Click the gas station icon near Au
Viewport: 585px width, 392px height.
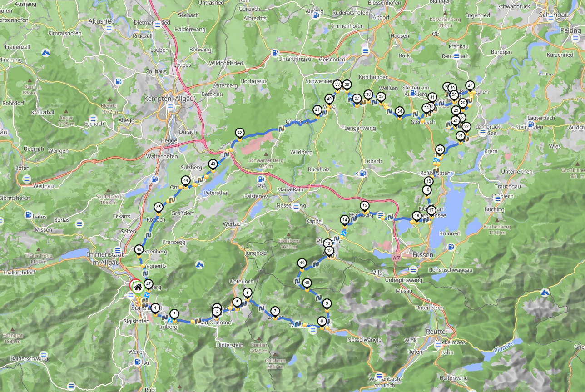coord(137,362)
